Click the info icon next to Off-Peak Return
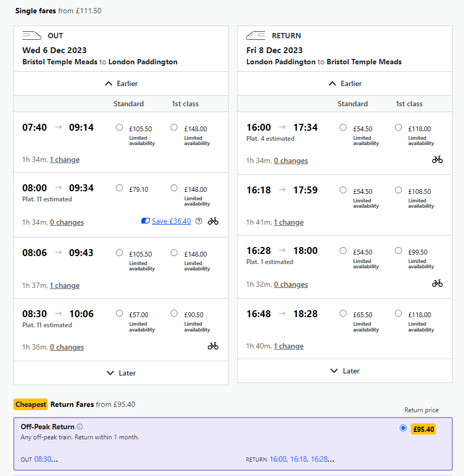 (x=80, y=427)
